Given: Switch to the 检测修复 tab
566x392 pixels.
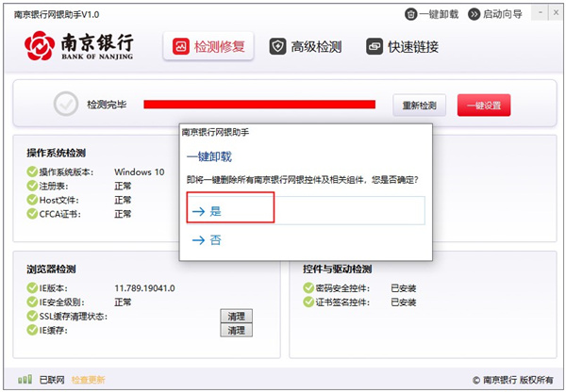Looking at the screenshot, I should [x=208, y=46].
